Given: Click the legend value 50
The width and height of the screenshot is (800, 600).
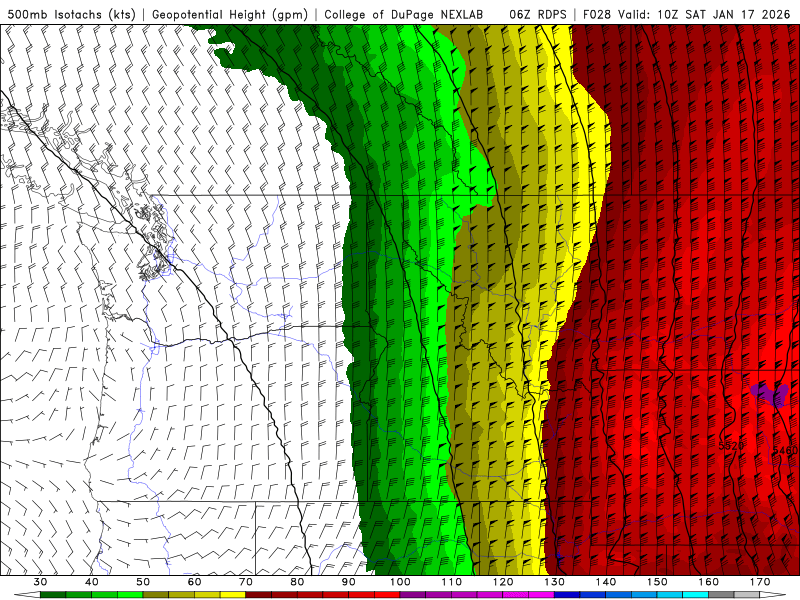Looking at the screenshot, I should click(x=143, y=582).
